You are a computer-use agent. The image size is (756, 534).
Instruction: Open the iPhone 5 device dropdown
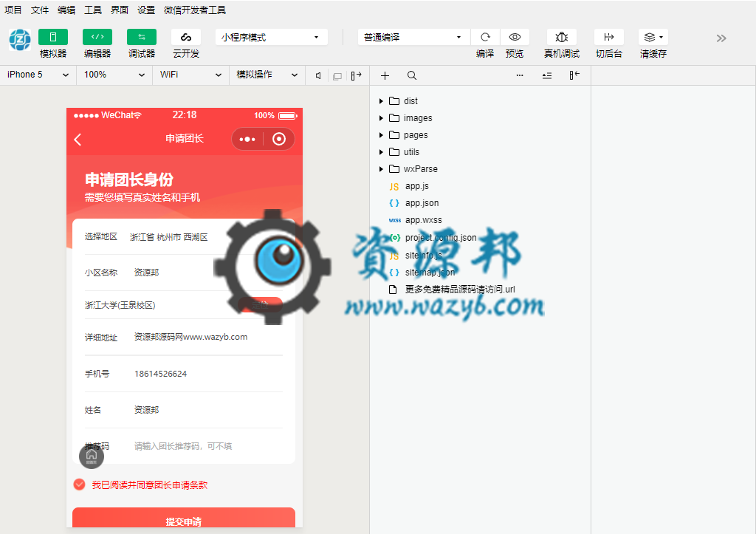point(38,75)
